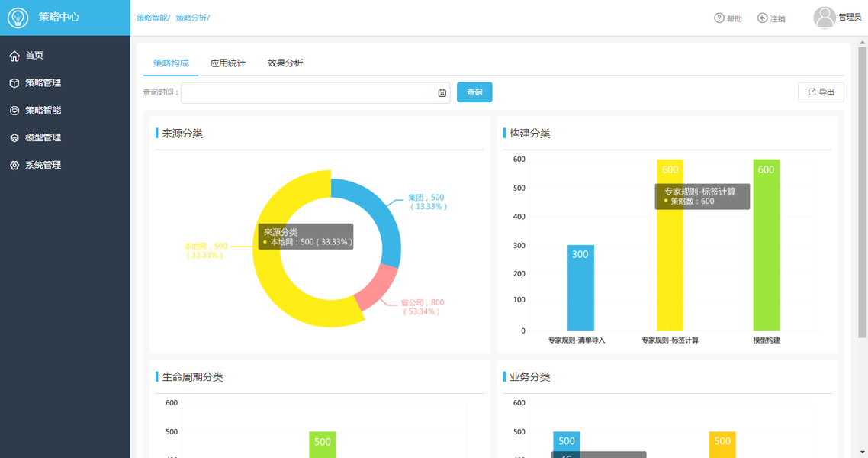Click the gear icon beside 系统管理
The height and width of the screenshot is (458, 868).
click(14, 165)
